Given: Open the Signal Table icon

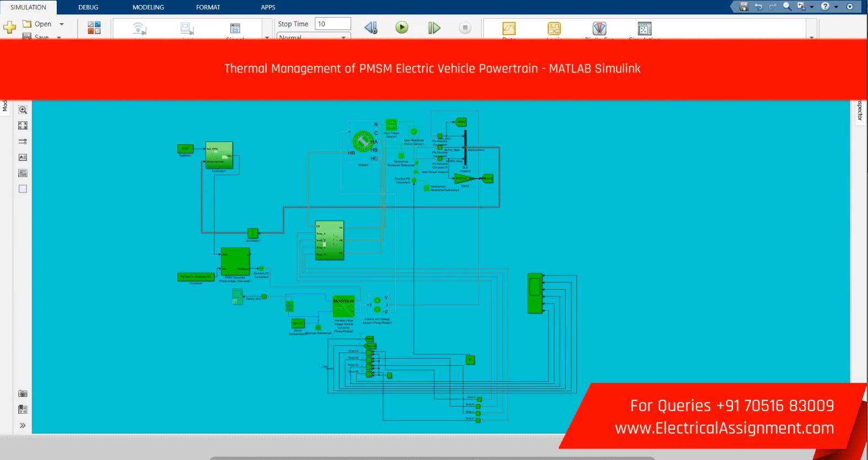Looking at the screenshot, I should (235, 28).
